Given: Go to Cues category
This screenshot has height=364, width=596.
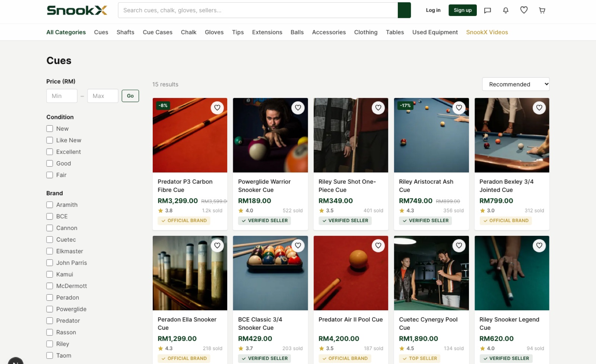Looking at the screenshot, I should pos(101,32).
